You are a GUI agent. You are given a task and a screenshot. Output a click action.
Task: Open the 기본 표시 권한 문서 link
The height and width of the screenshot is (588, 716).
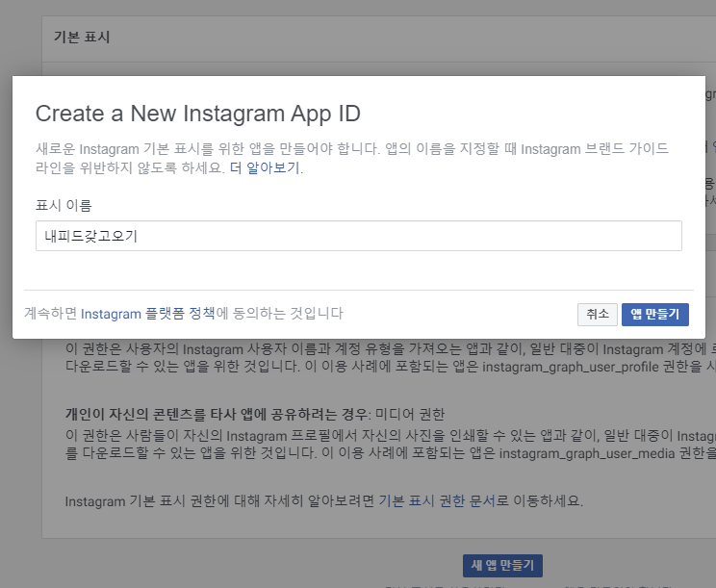pos(437,500)
